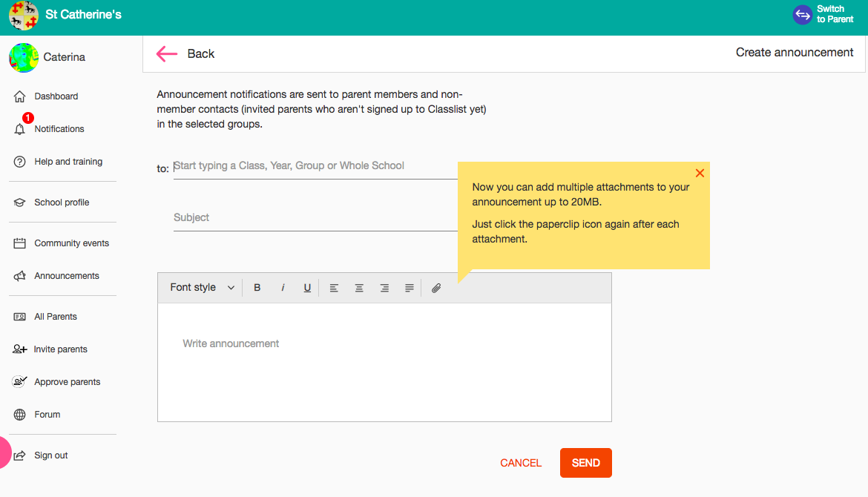This screenshot has width=868, height=497.
Task: Open the Font style dropdown
Action: coord(202,287)
